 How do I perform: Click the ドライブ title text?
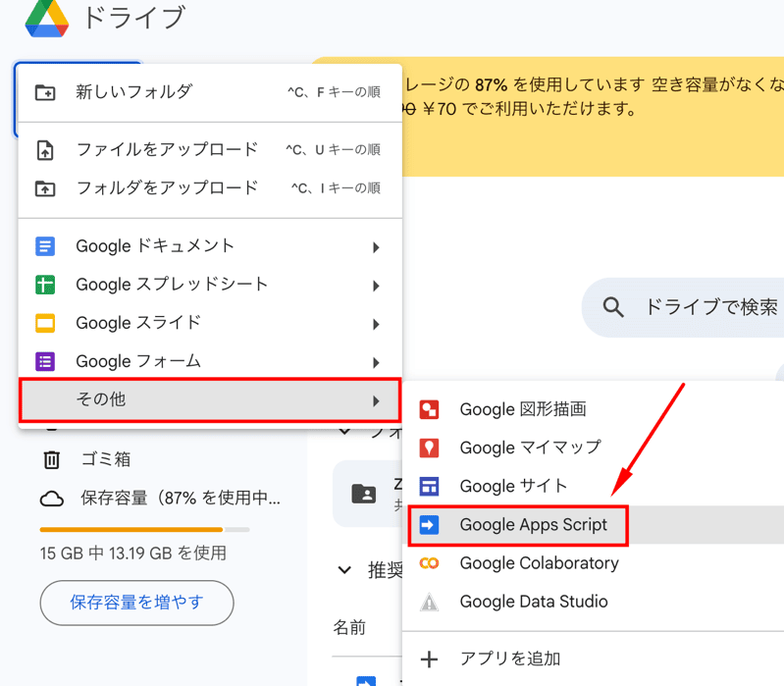tap(134, 18)
